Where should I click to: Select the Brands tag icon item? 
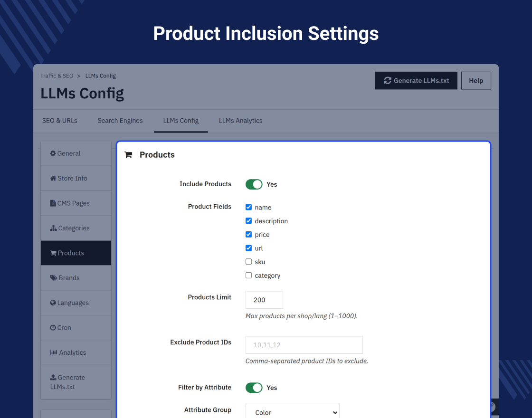76,278
